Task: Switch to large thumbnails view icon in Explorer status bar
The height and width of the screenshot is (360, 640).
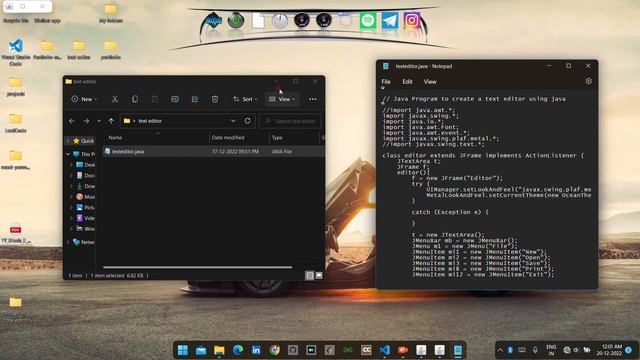Action: tap(319, 276)
